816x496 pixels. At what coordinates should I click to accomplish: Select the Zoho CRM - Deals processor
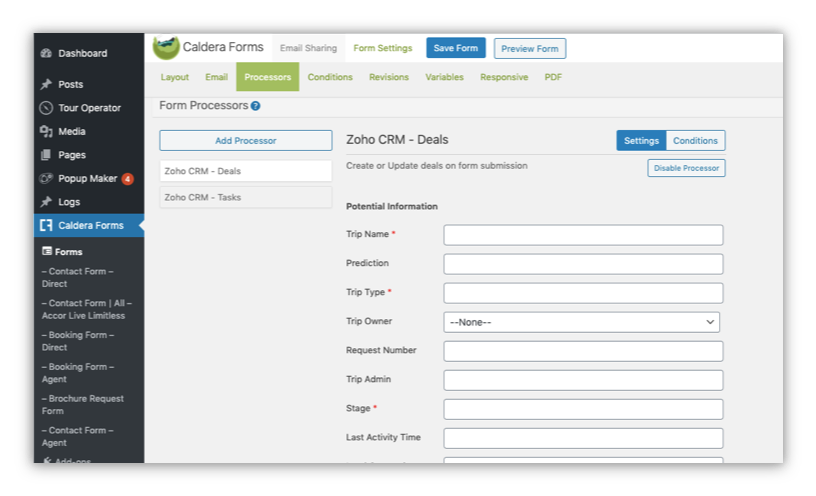[x=246, y=171]
